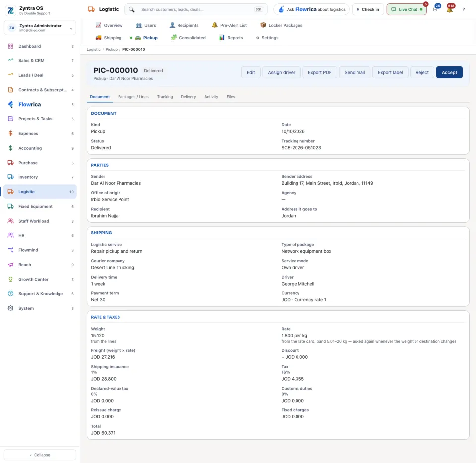Click the total JOD 60.371 value

click(103, 433)
